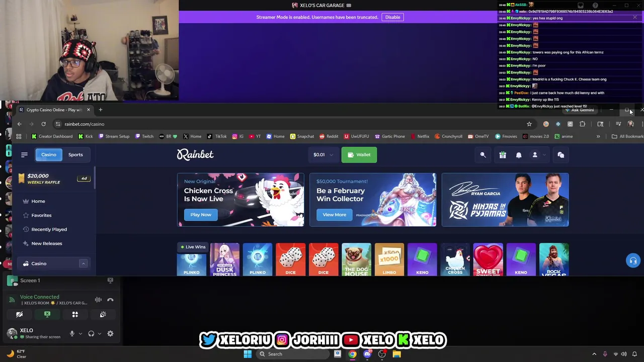Open the Dusk Princess game thumbnail

click(x=224, y=259)
